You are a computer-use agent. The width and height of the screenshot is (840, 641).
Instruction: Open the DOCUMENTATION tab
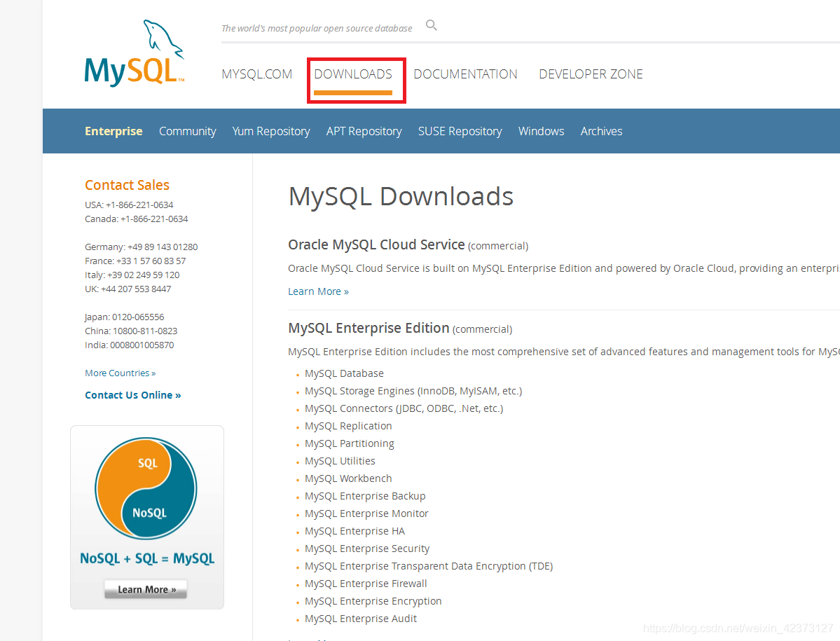pos(465,74)
